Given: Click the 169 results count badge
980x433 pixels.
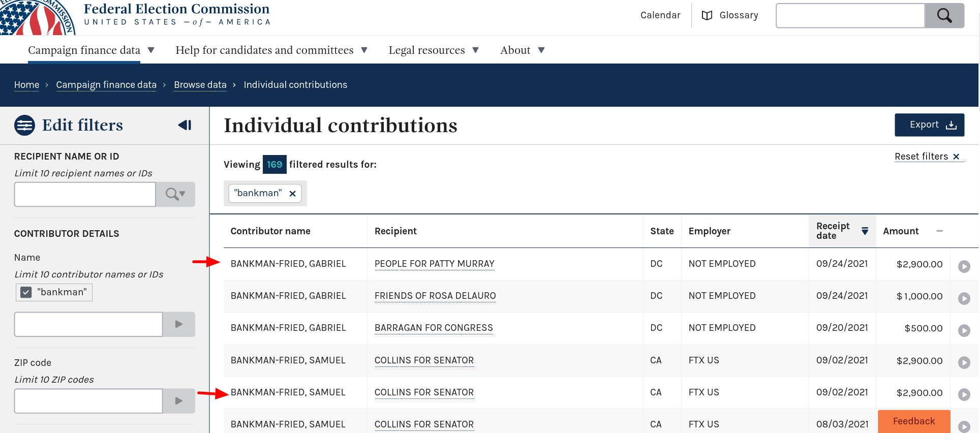Looking at the screenshot, I should click(274, 165).
